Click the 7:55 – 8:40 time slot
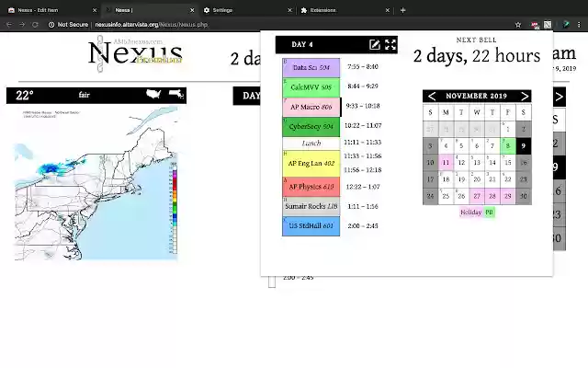The height and width of the screenshot is (368, 588). pos(363,67)
